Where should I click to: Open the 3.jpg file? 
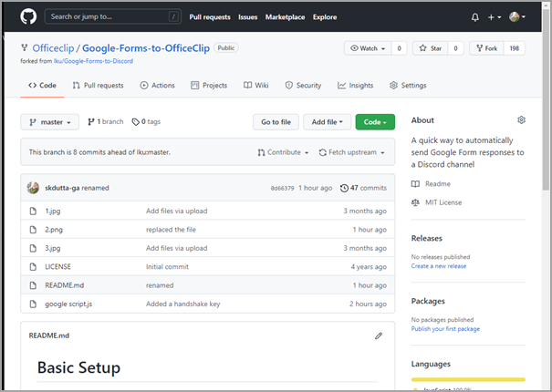[52, 248]
